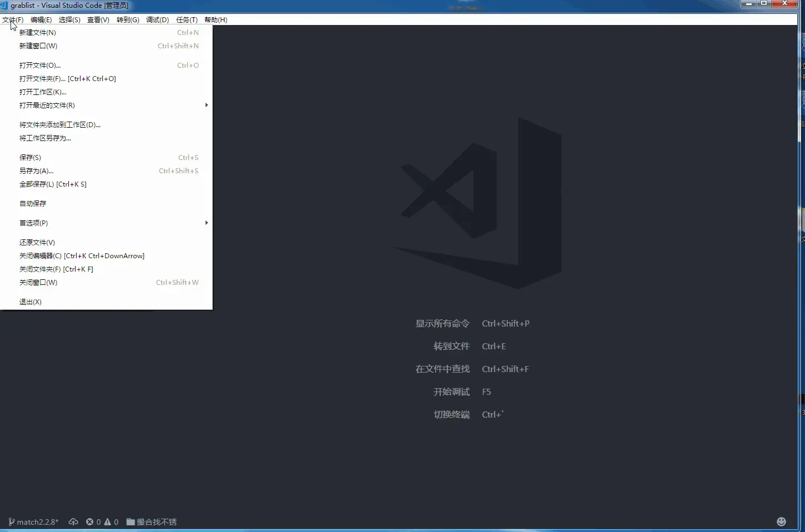805x532 pixels.
Task: Click the smiley feedback icon
Action: (x=781, y=521)
